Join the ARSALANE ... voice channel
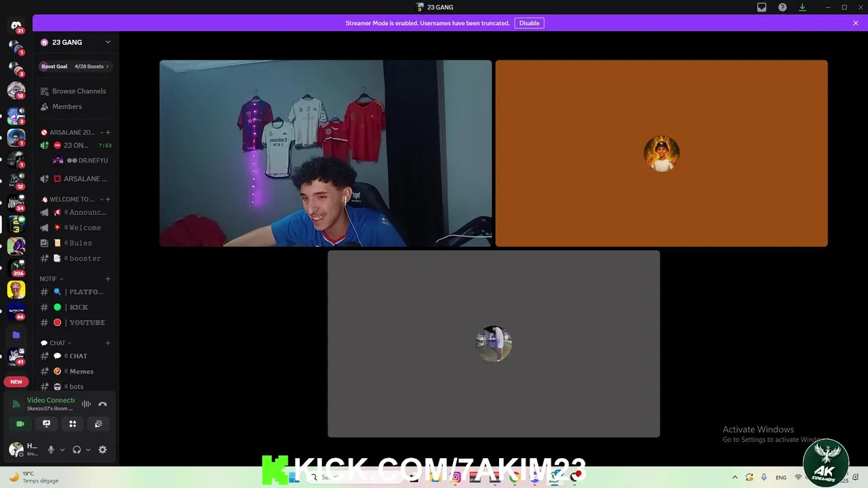 (75, 179)
